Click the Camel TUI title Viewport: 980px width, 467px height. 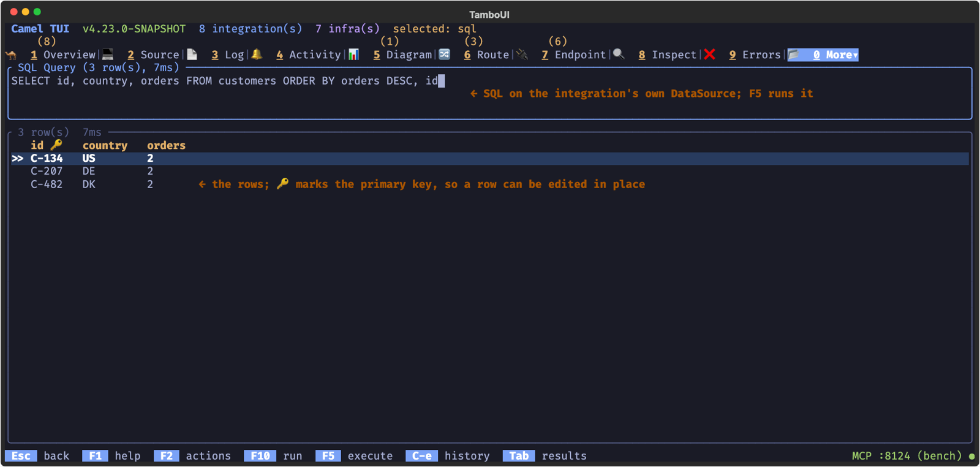pos(40,29)
